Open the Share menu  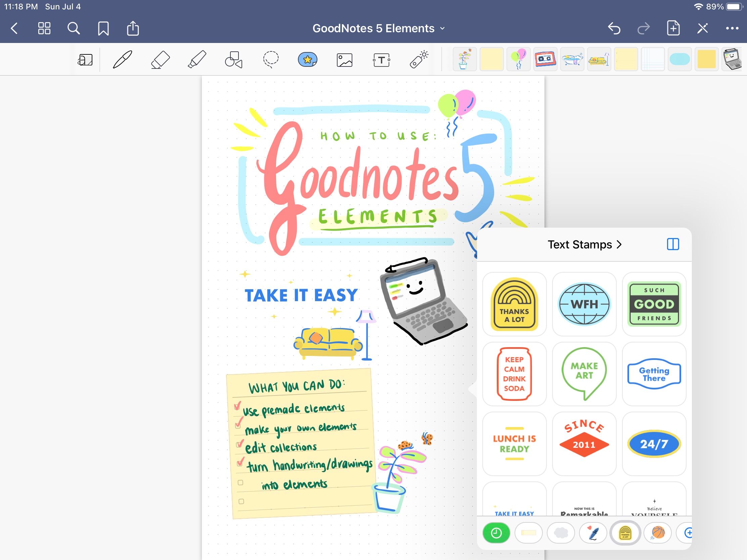coord(133,28)
